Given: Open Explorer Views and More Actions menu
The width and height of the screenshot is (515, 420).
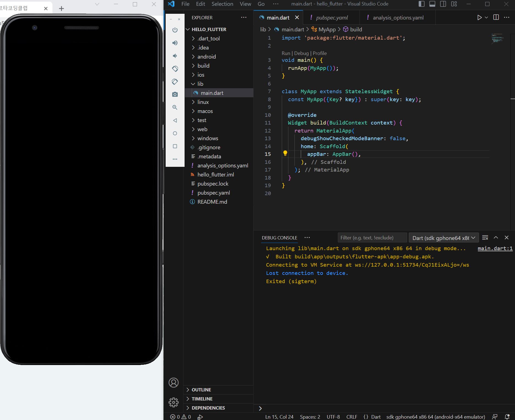Looking at the screenshot, I should (244, 17).
